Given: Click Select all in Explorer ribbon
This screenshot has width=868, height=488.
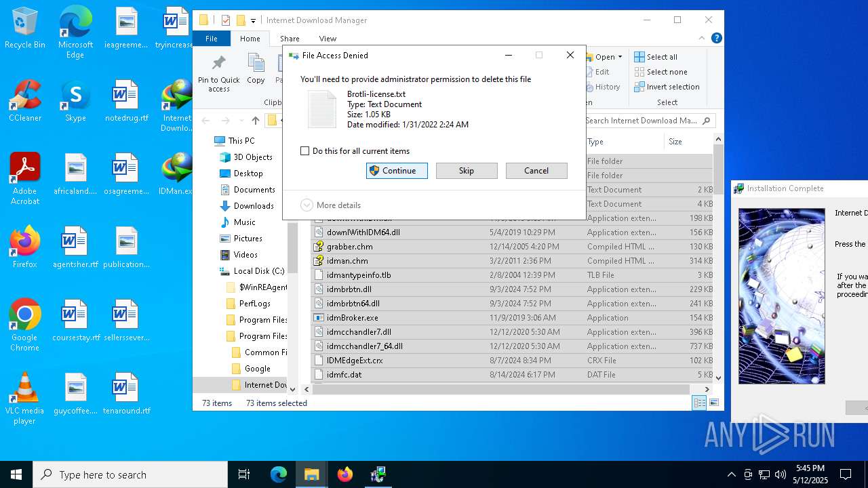Looking at the screenshot, I should (x=656, y=57).
